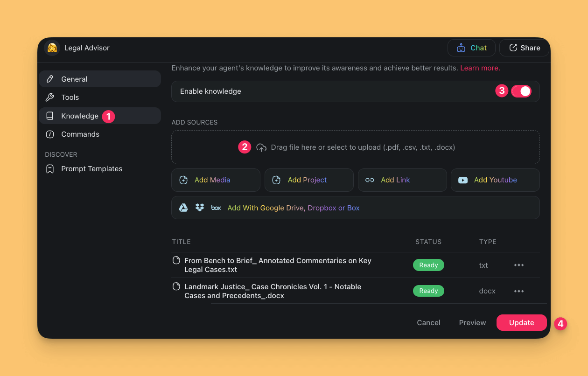
Task: Open Prompt Templates under Discover
Action: point(91,169)
